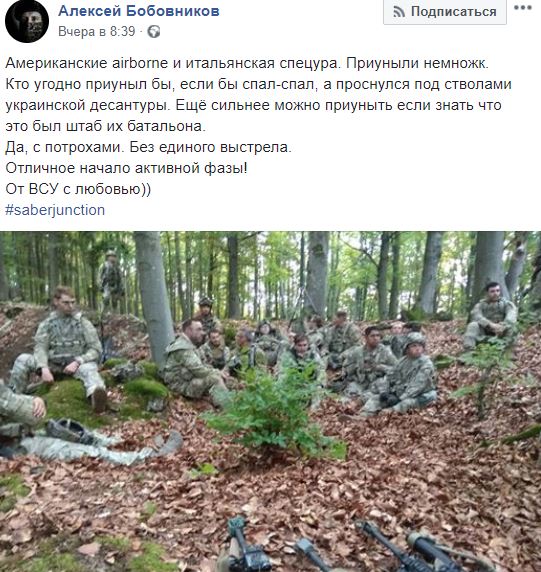Open the post timestamp Вчера в 8:39
Image resolution: width=541 pixels, height=572 pixels.
pos(97,31)
